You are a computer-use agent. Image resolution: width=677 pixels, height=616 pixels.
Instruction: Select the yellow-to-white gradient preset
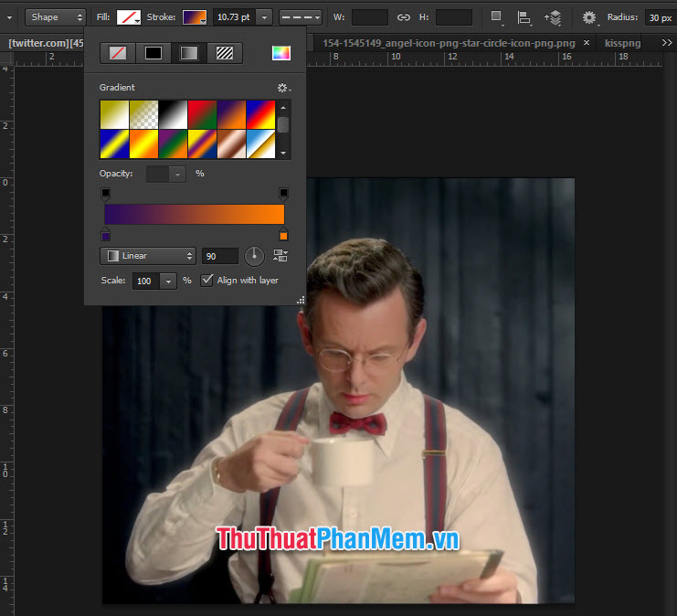click(114, 114)
